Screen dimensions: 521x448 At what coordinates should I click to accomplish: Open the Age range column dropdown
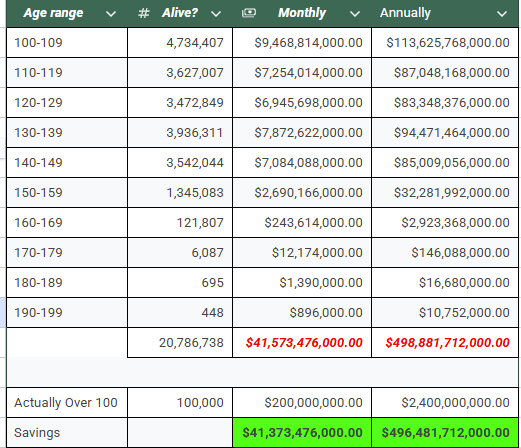(x=111, y=14)
